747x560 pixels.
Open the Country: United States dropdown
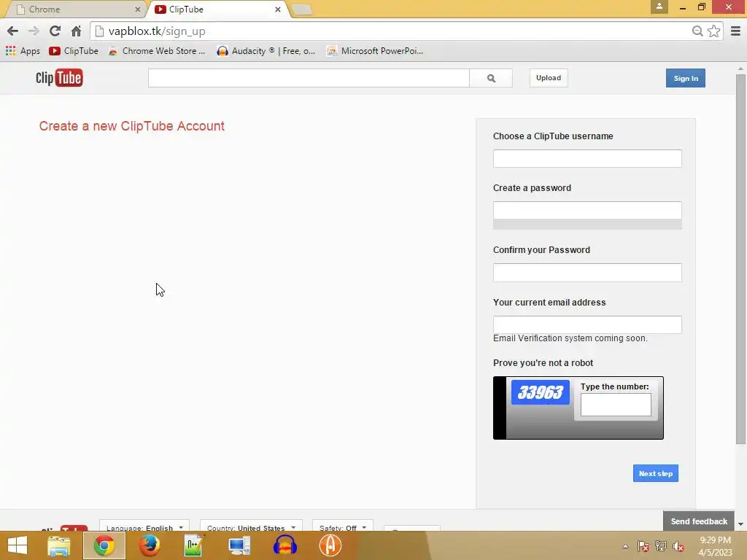251,527
